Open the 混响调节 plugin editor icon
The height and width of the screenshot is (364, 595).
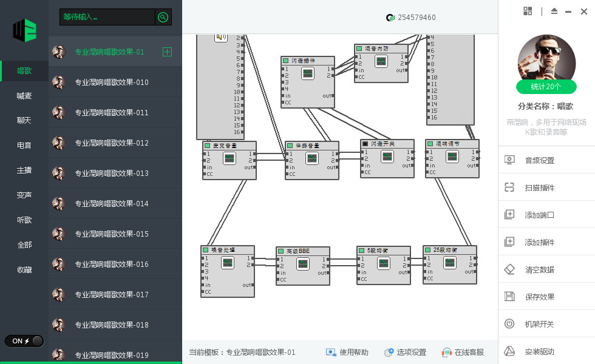pos(452,157)
